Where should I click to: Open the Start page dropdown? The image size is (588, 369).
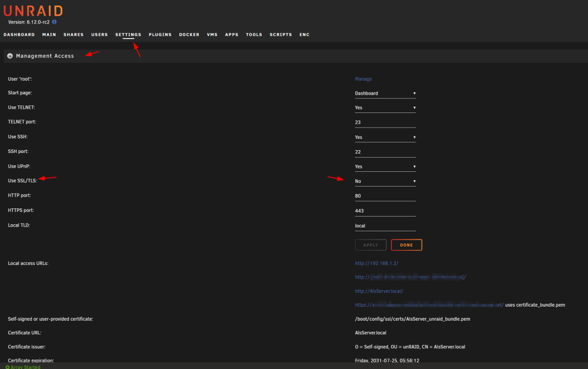tap(385, 94)
